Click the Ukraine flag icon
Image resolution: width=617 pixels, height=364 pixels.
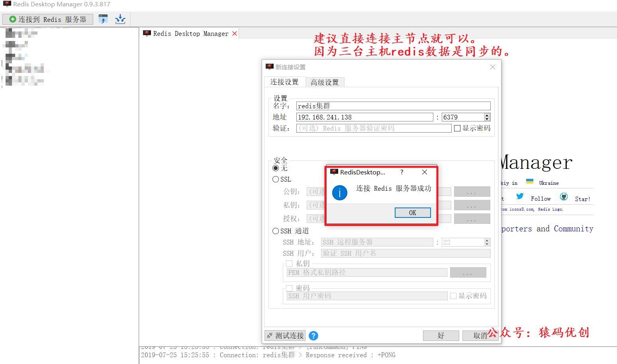click(530, 181)
